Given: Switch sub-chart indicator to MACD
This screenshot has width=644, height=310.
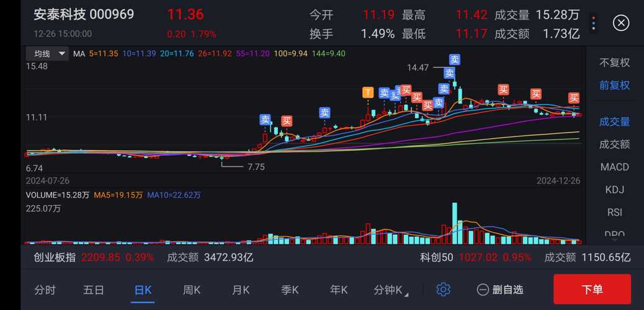Looking at the screenshot, I should pyautogui.click(x=614, y=167).
